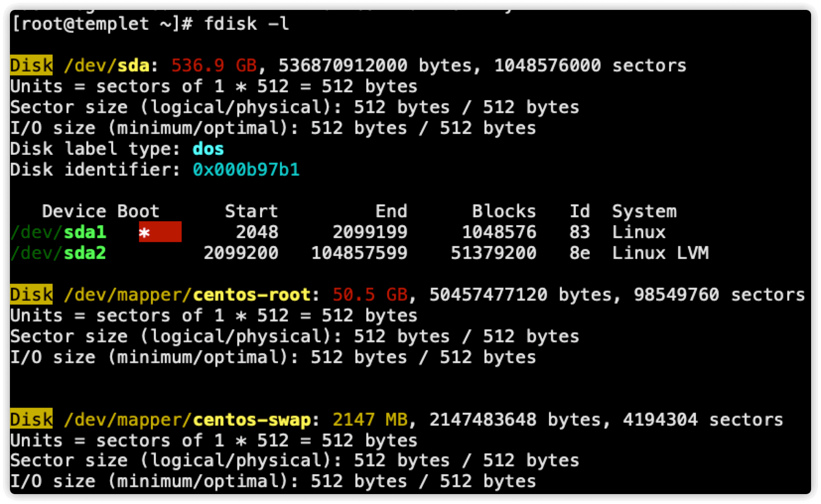Click sda2 start sector '2099200'
Image resolution: width=821 pixels, height=504 pixels.
[241, 253]
